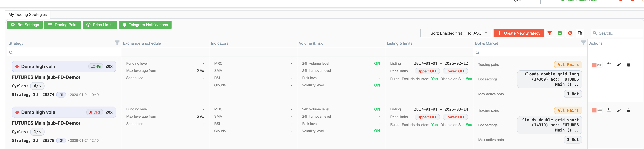This screenshot has height=149, width=644.
Task: Click the red status dot on Demo high vola
Action: [17, 66]
